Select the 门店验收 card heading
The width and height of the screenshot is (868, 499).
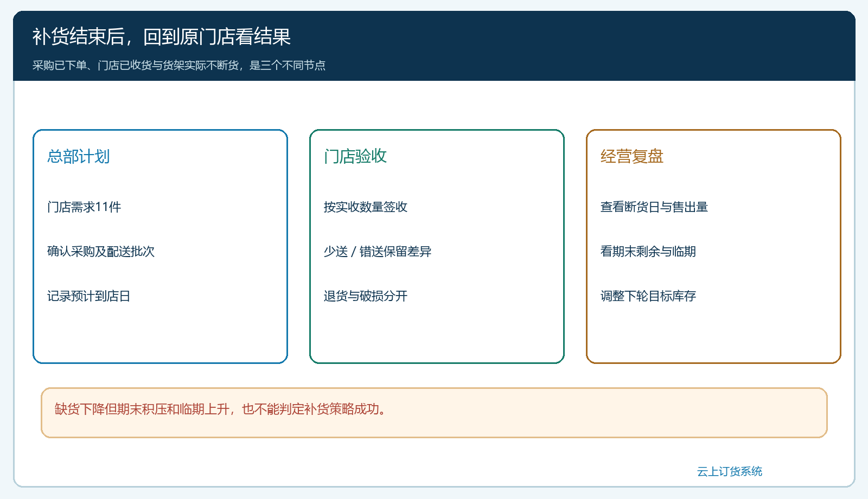coord(355,156)
